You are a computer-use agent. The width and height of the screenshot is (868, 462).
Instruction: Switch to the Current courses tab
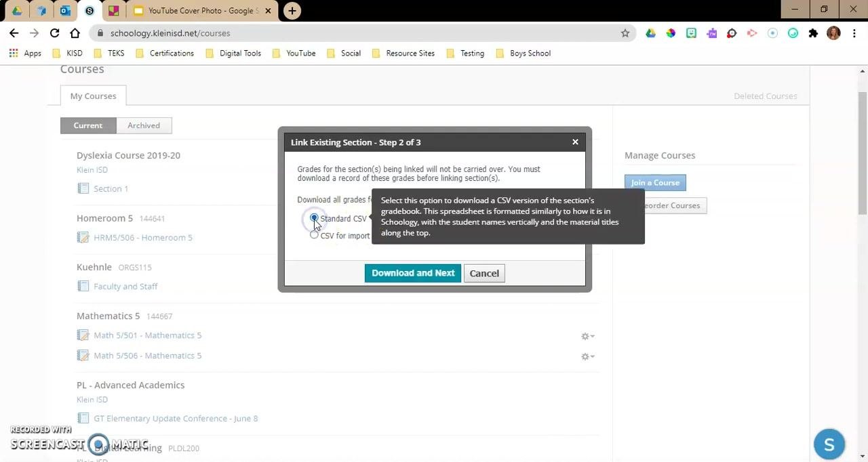tap(88, 125)
